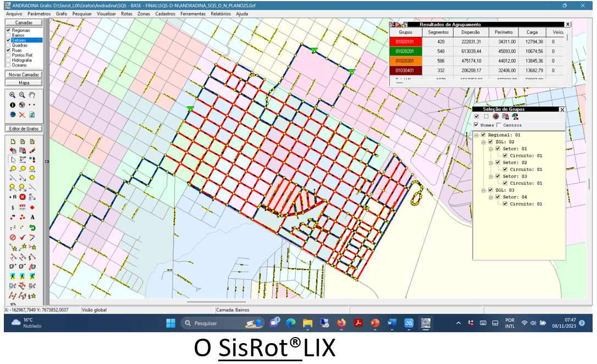
Task: Open the Relatórios menu
Action: pos(220,14)
